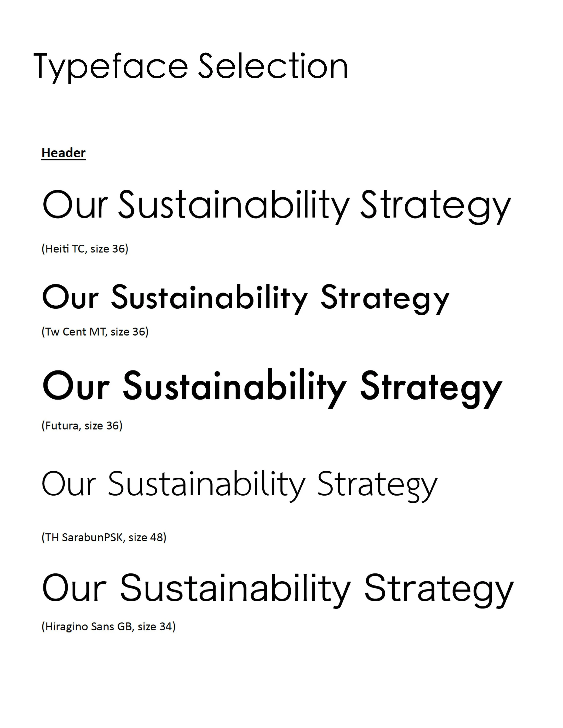This screenshot has width=563, height=728.
Task: Select the bold Futura sample headline
Action: tap(272, 389)
